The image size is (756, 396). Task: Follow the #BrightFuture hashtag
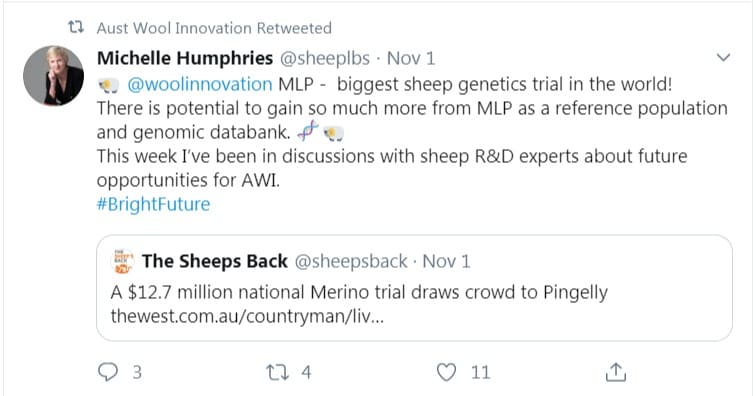tap(153, 204)
